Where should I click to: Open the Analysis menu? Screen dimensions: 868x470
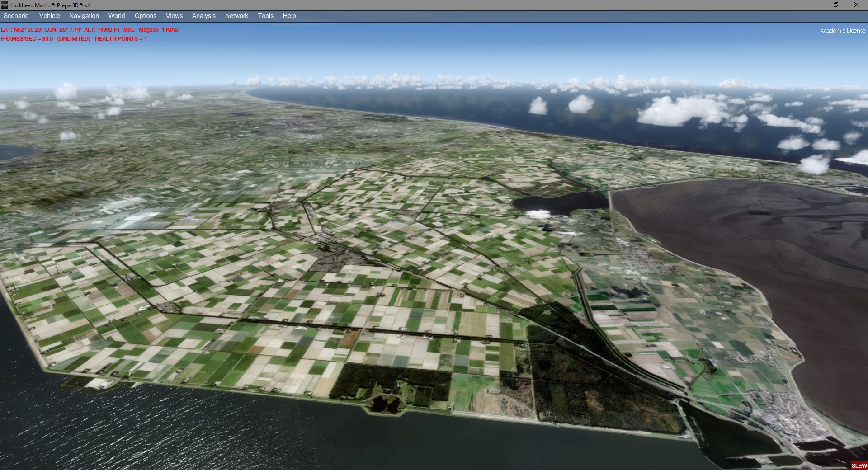[203, 16]
